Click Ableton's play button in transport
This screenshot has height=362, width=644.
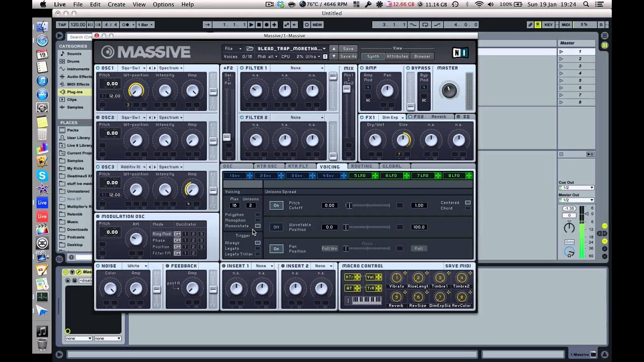pos(252,25)
